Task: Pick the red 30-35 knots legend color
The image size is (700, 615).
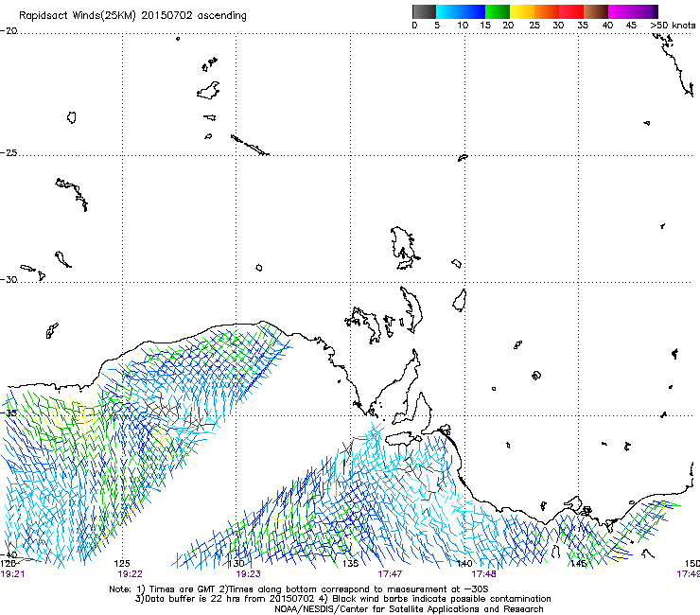Action: (x=571, y=11)
